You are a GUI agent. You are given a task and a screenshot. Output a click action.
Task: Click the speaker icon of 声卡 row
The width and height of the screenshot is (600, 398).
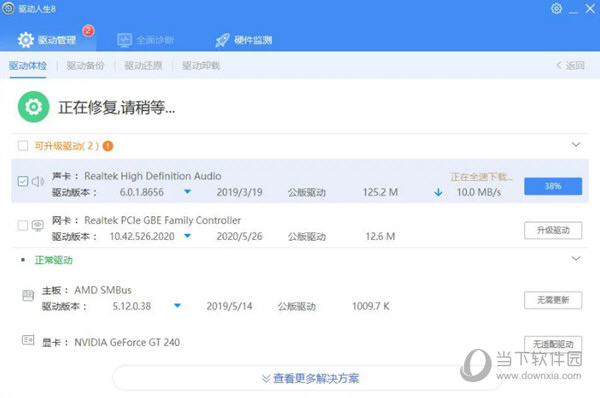(x=38, y=181)
